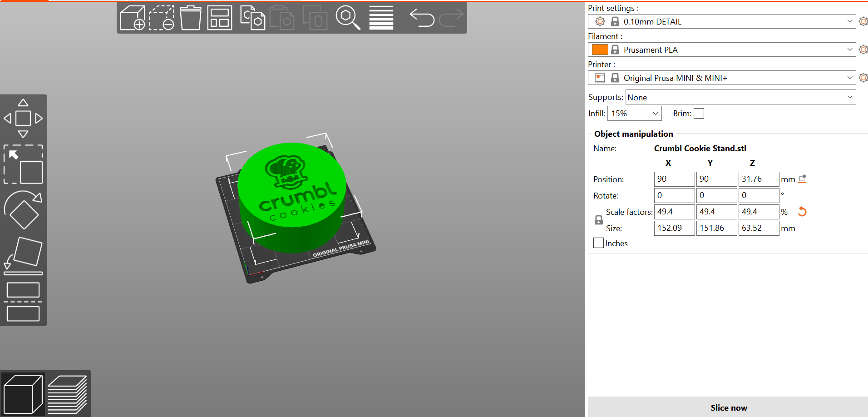The width and height of the screenshot is (868, 417).
Task: Click the object name Crumbl Cookie Stand.stl
Action: pyautogui.click(x=700, y=149)
